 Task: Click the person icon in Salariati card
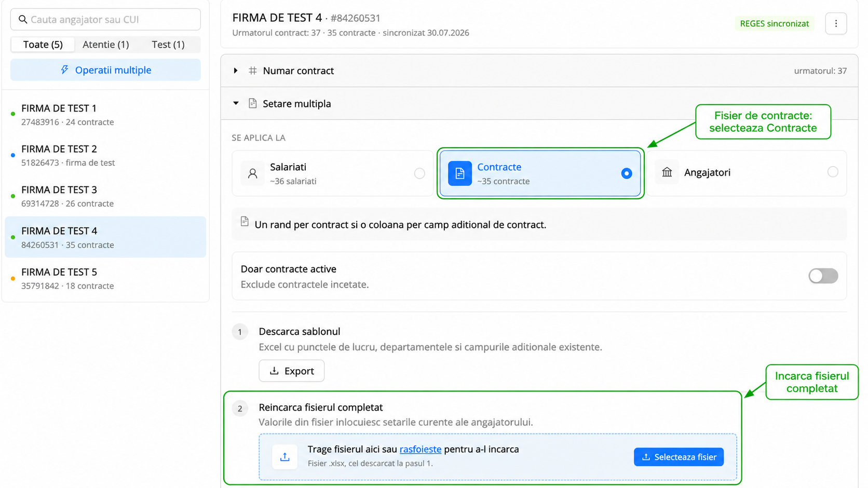pyautogui.click(x=253, y=173)
